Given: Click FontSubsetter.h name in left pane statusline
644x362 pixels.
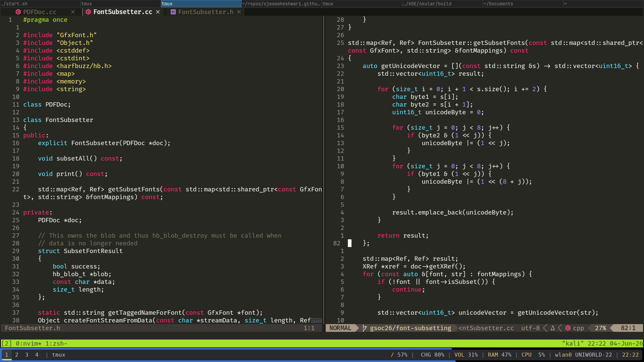Looking at the screenshot, I should point(33,328).
